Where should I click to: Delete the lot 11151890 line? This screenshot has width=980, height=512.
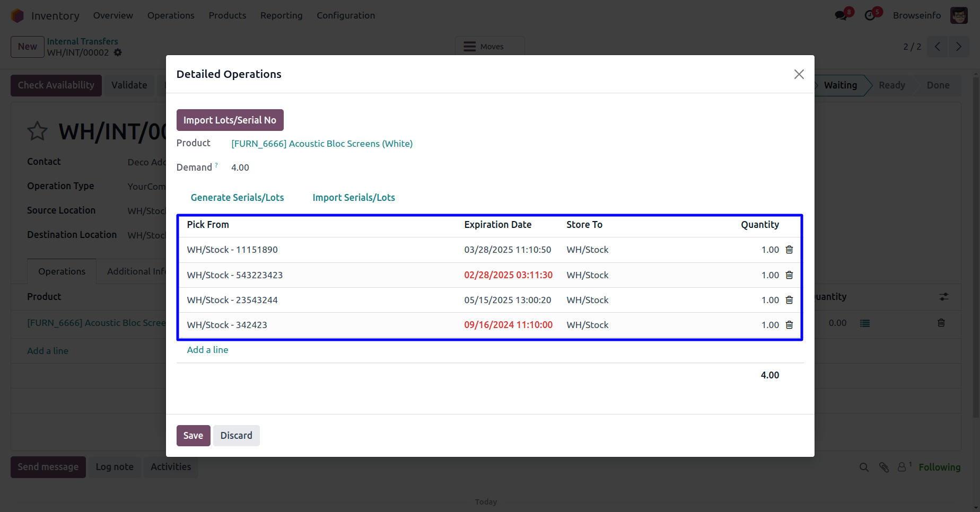pyautogui.click(x=789, y=250)
